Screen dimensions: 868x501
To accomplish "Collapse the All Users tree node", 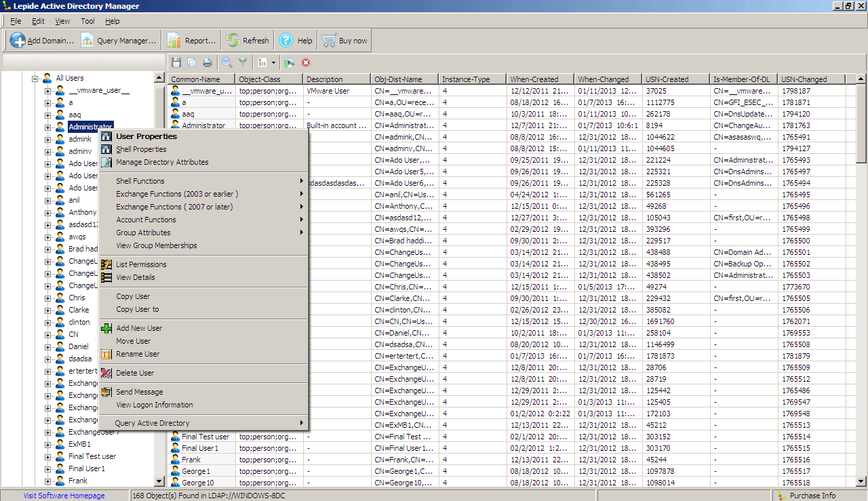I will (x=35, y=78).
